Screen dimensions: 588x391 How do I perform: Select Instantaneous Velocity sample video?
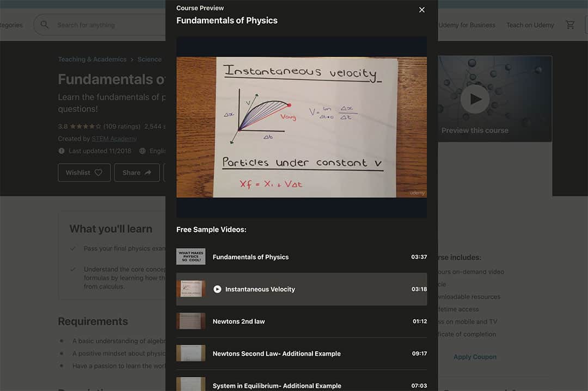(302, 289)
